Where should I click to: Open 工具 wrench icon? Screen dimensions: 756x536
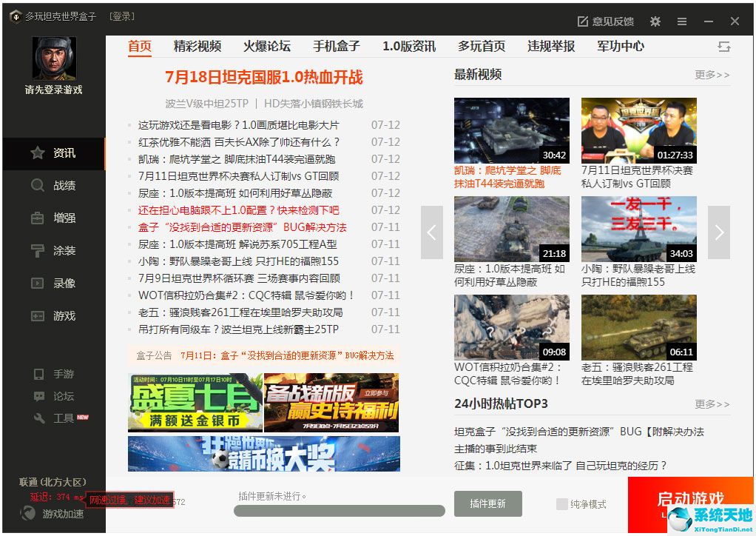[39, 418]
